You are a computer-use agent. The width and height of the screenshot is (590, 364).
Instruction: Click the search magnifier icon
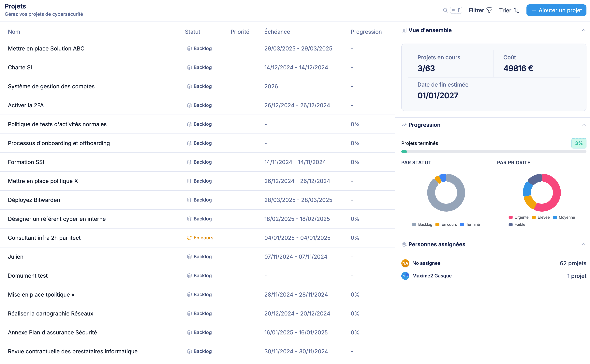445,10
